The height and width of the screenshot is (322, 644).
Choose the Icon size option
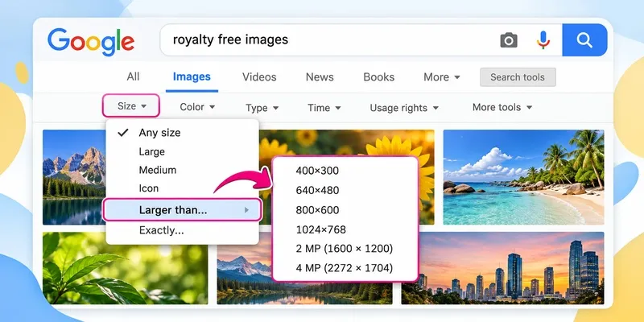183,188
